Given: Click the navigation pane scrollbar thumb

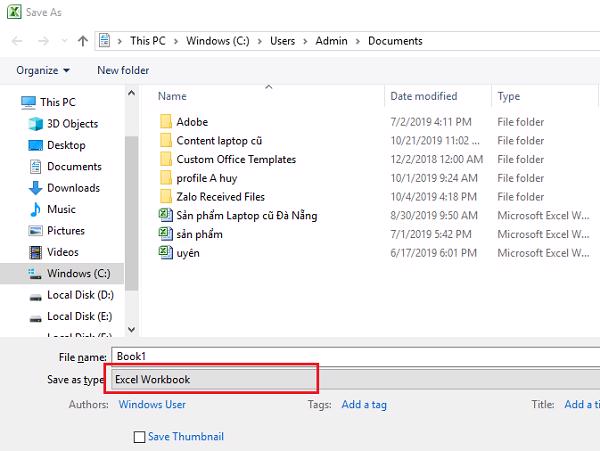Looking at the screenshot, I should click(x=131, y=213).
